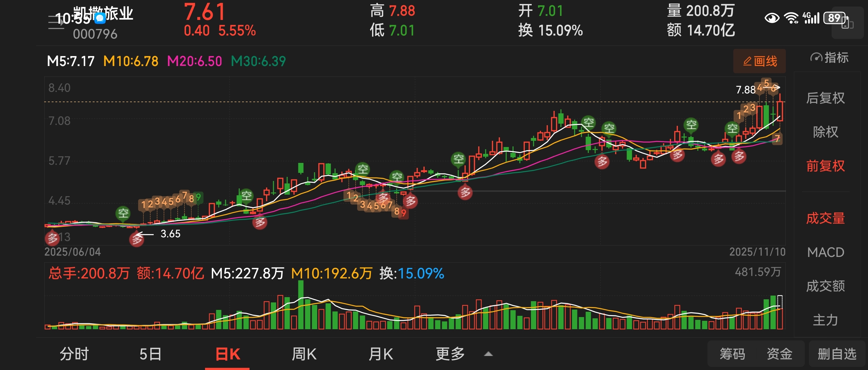Select 除权 price adjustment mode
The height and width of the screenshot is (370, 868).
tap(825, 132)
